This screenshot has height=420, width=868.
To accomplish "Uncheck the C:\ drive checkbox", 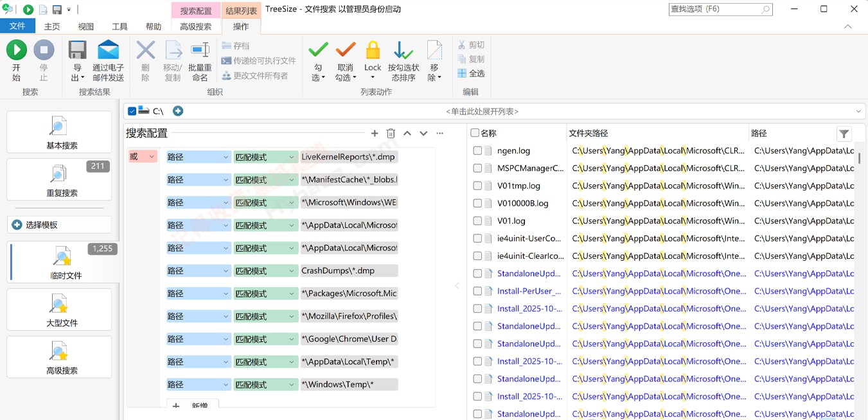I will 132,110.
